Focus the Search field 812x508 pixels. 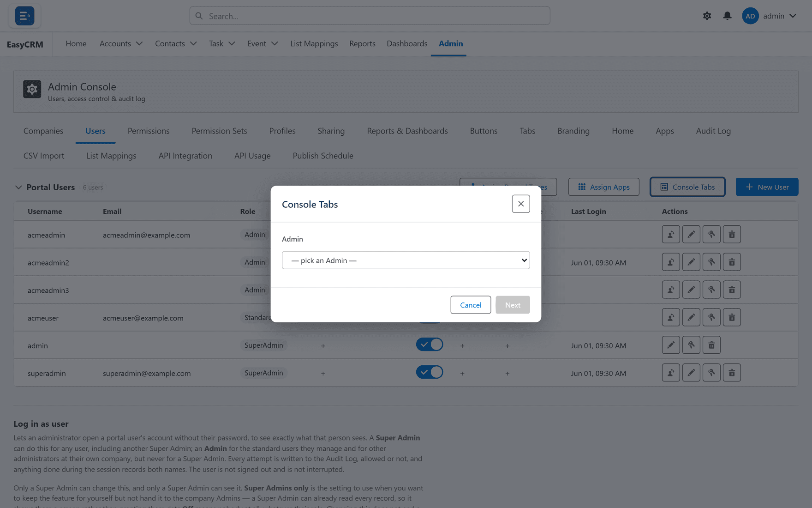pyautogui.click(x=370, y=16)
